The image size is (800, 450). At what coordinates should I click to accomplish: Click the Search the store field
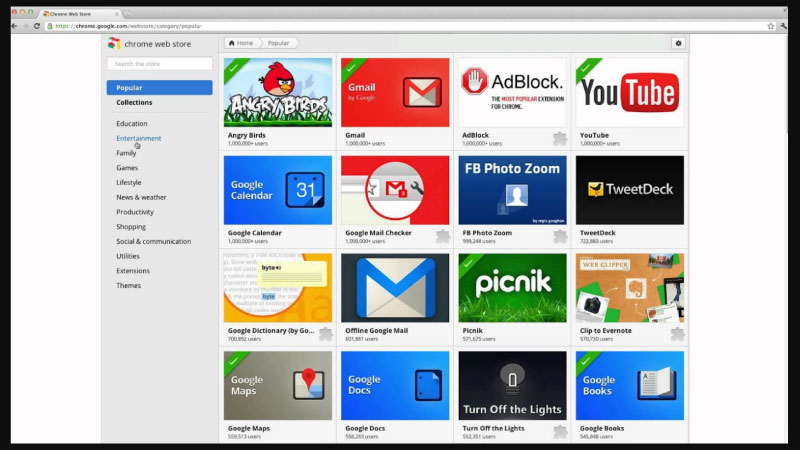160,64
